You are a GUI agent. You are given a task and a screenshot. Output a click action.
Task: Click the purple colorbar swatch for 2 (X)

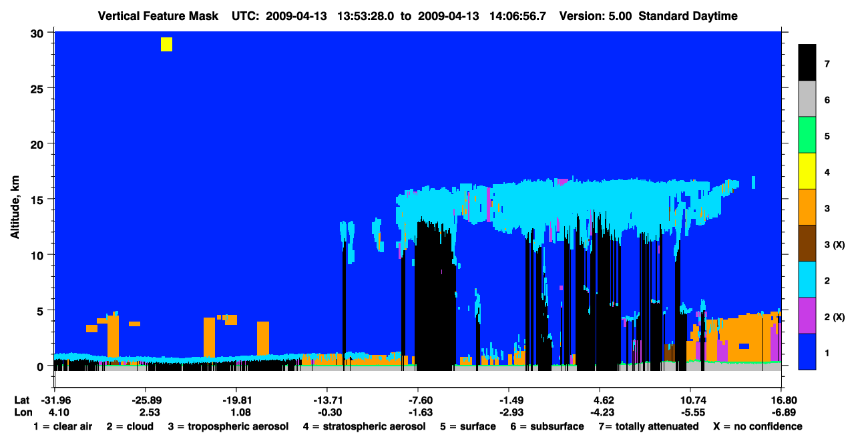[x=807, y=316]
